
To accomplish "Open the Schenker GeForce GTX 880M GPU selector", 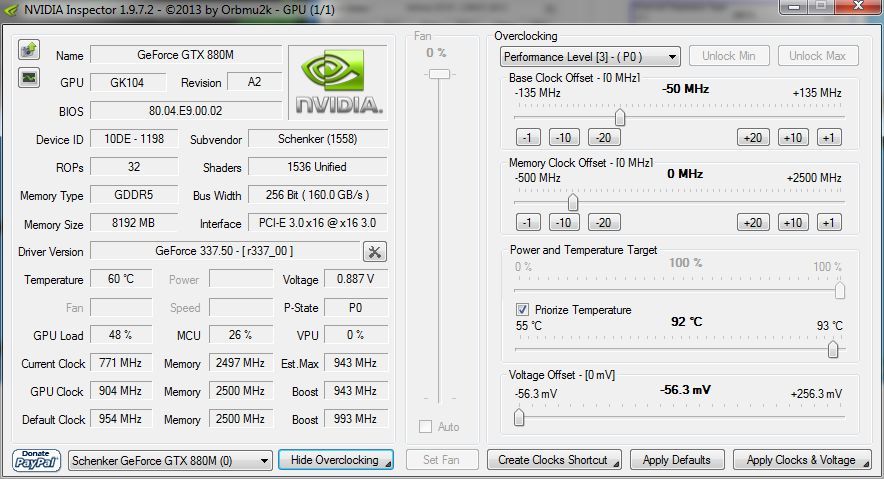I will click(170, 460).
